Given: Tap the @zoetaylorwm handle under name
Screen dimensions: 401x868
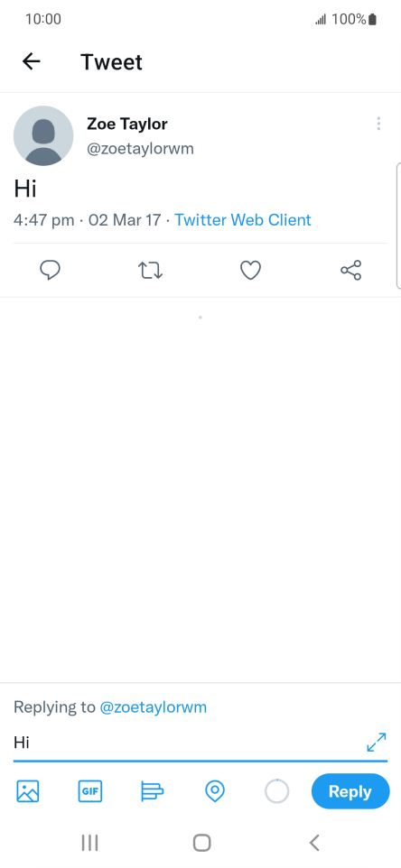Looking at the screenshot, I should click(x=140, y=149).
